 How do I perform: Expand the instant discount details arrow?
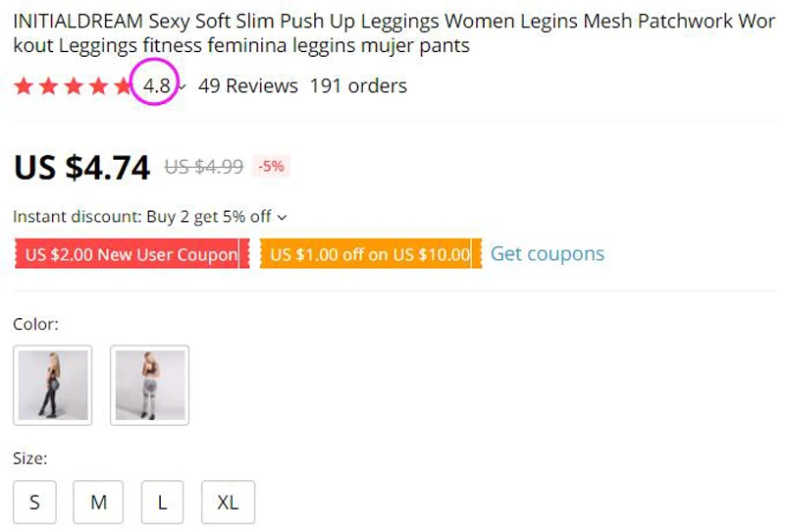pos(283,217)
